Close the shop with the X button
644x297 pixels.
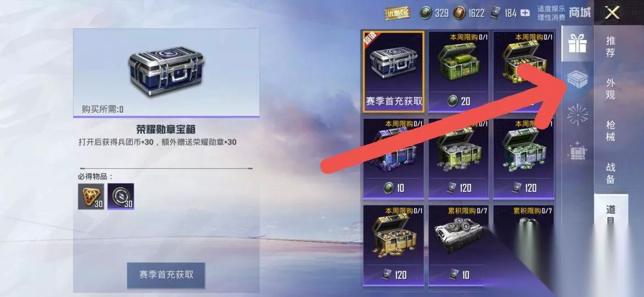pos(613,13)
